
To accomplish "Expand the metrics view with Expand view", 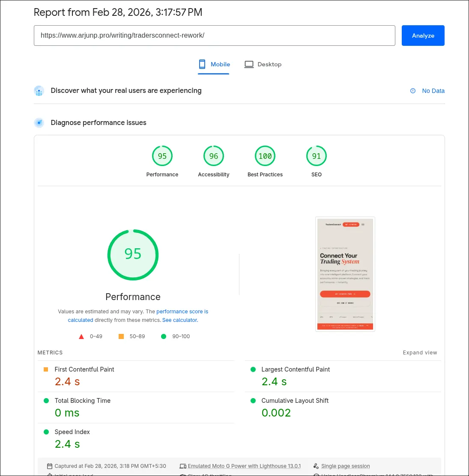I will [420, 353].
